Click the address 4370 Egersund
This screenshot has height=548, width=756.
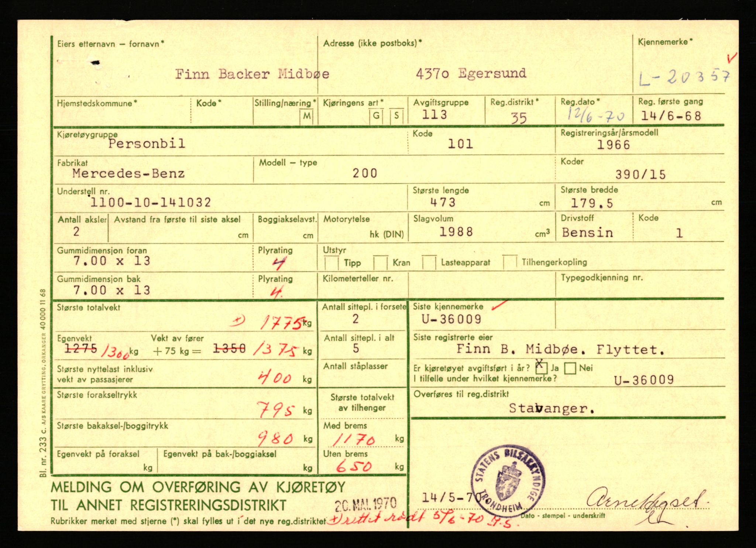tap(471, 73)
